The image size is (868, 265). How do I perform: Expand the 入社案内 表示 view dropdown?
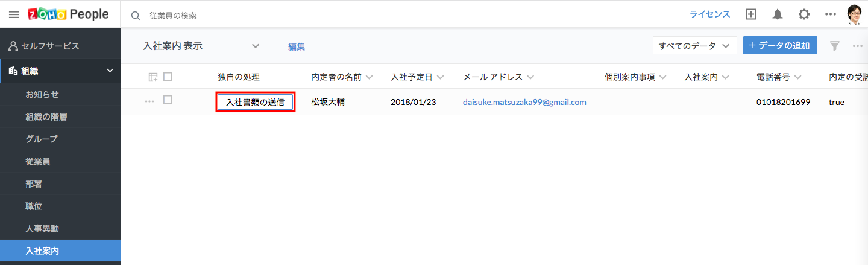[x=255, y=46]
